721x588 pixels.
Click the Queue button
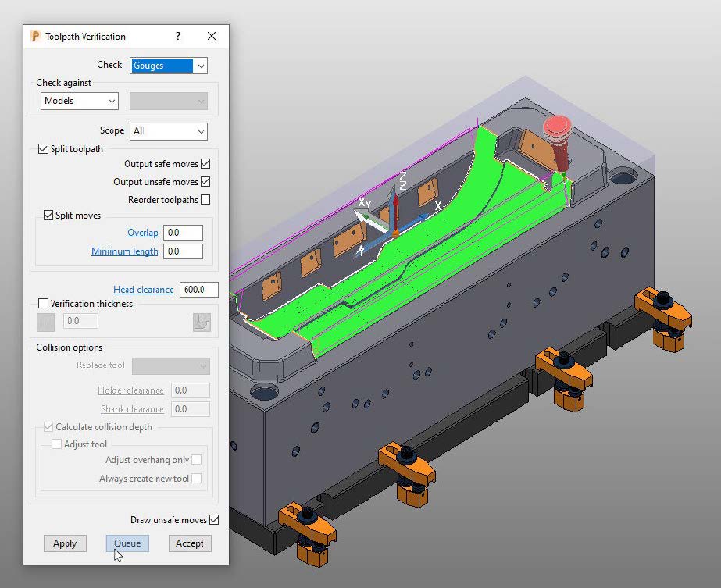127,543
